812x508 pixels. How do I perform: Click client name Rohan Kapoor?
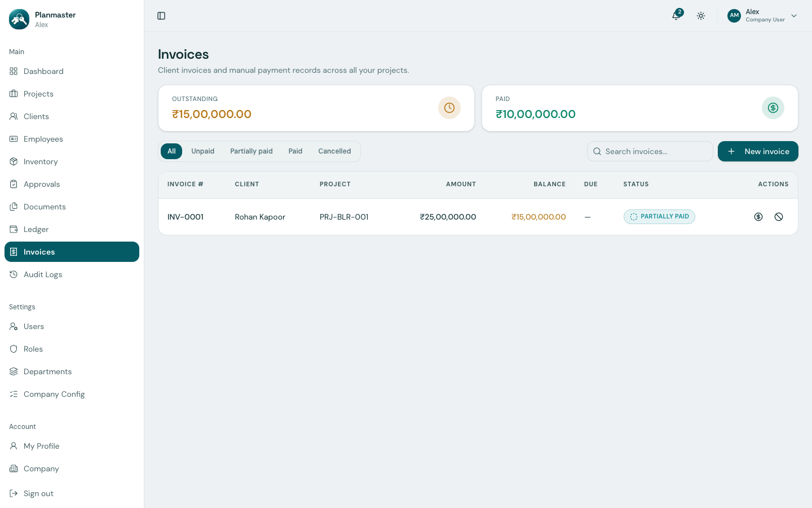(260, 217)
